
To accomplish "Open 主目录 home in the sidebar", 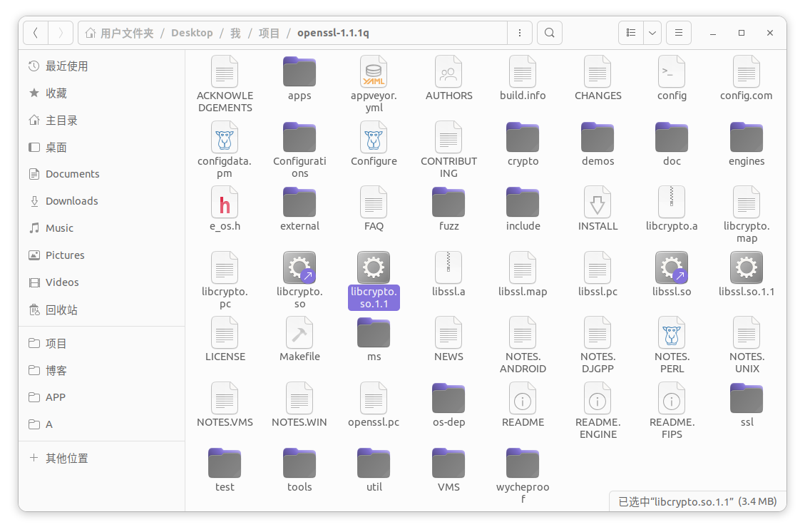I will (x=102, y=120).
